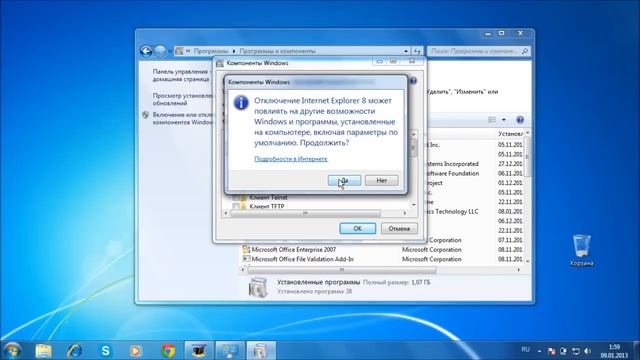The image size is (640, 360).
Task: Change the programs list view icon
Action: tap(492, 120)
